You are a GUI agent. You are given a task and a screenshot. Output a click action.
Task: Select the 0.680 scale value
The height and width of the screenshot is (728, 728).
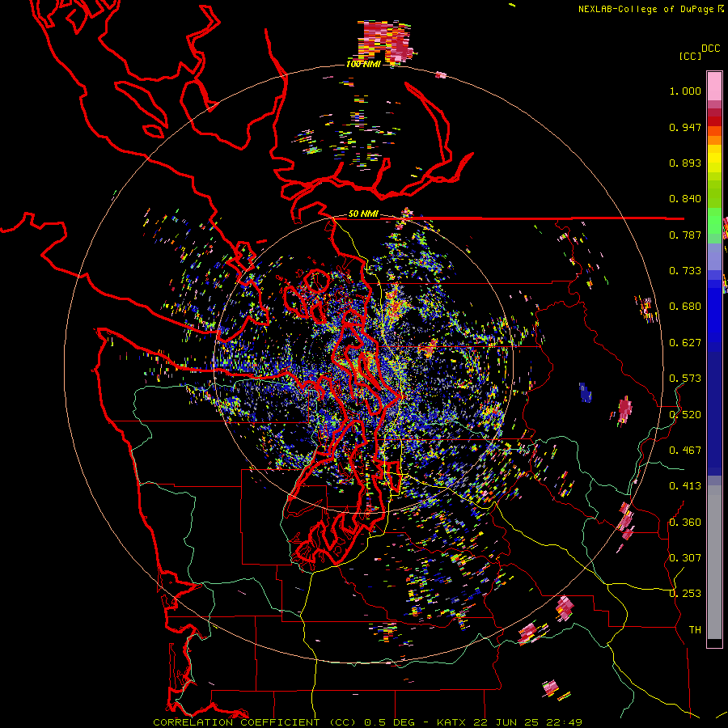click(685, 307)
